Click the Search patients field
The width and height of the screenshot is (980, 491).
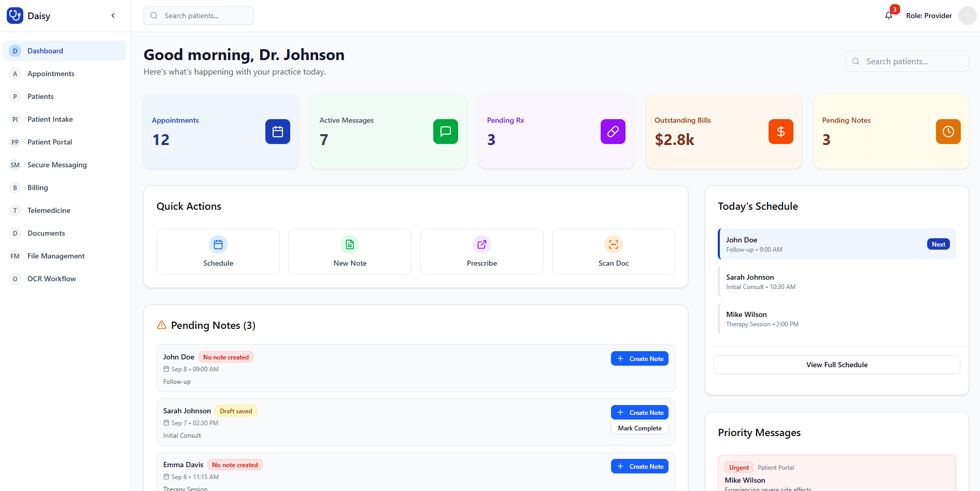[x=198, y=16]
